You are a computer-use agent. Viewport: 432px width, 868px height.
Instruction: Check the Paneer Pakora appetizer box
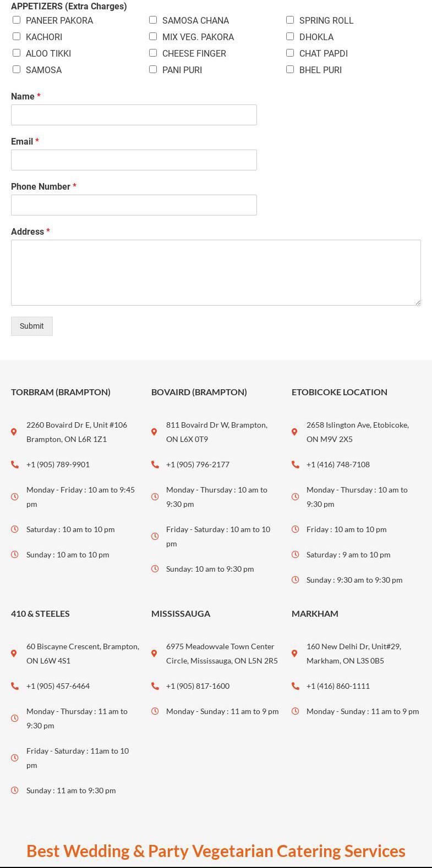(x=17, y=20)
